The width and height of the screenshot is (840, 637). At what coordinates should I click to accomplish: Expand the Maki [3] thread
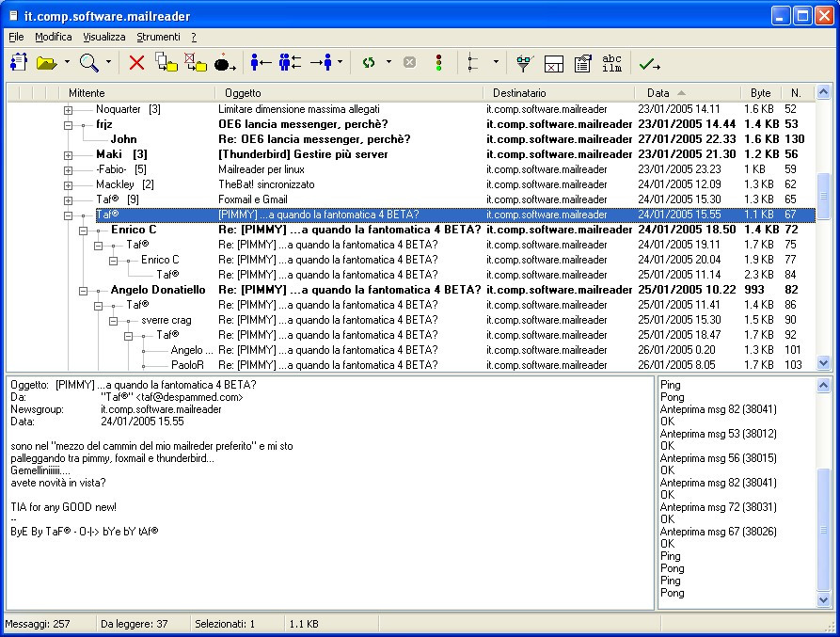(x=68, y=155)
